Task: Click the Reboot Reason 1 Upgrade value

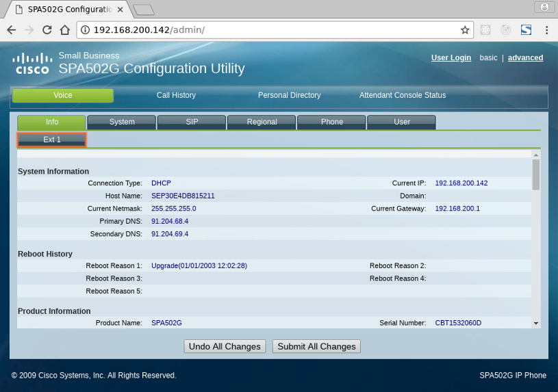Action: pos(199,265)
